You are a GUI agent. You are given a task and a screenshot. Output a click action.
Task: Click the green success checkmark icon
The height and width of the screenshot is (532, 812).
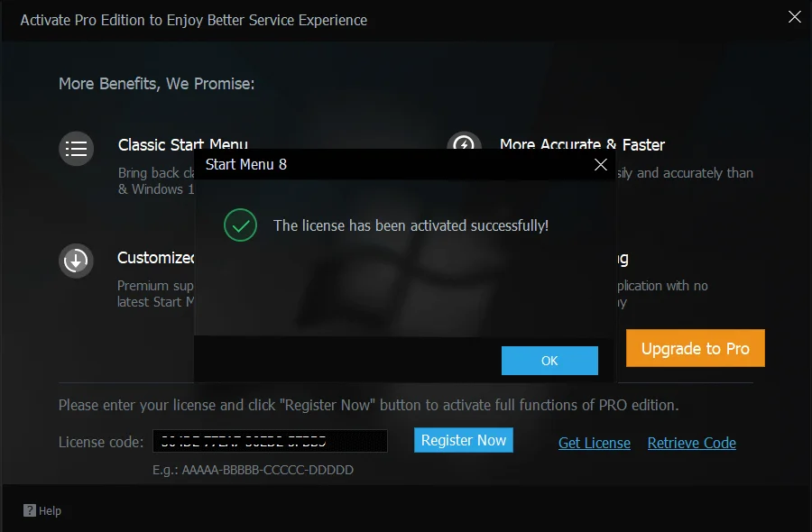pos(240,225)
